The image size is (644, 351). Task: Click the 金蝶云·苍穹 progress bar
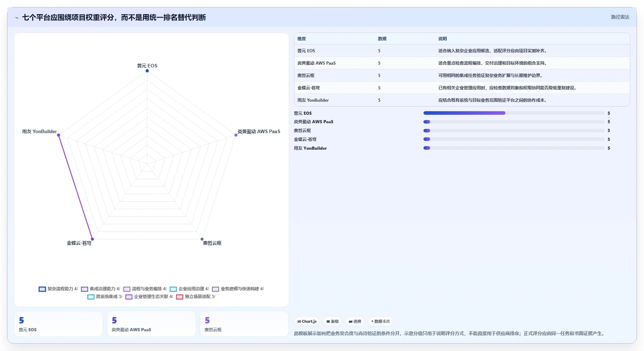click(514, 139)
